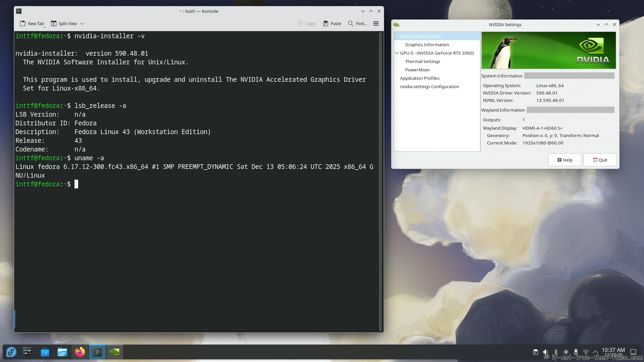Close the Konsole window
644x362 pixels.
point(379,11)
